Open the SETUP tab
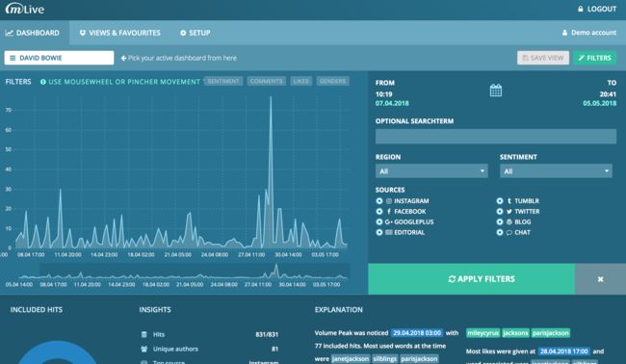Image resolution: width=626 pixels, height=364 pixels. pos(196,33)
